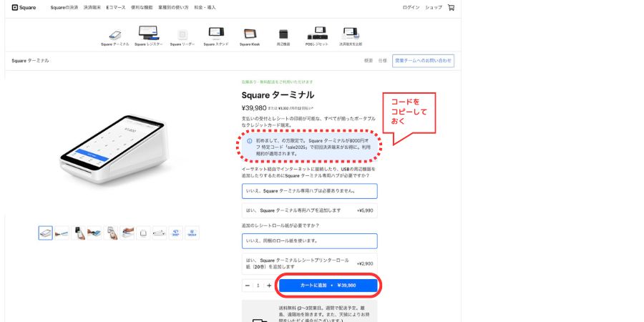Show thumbnail with the blue-screen terminal

[x=94, y=233]
